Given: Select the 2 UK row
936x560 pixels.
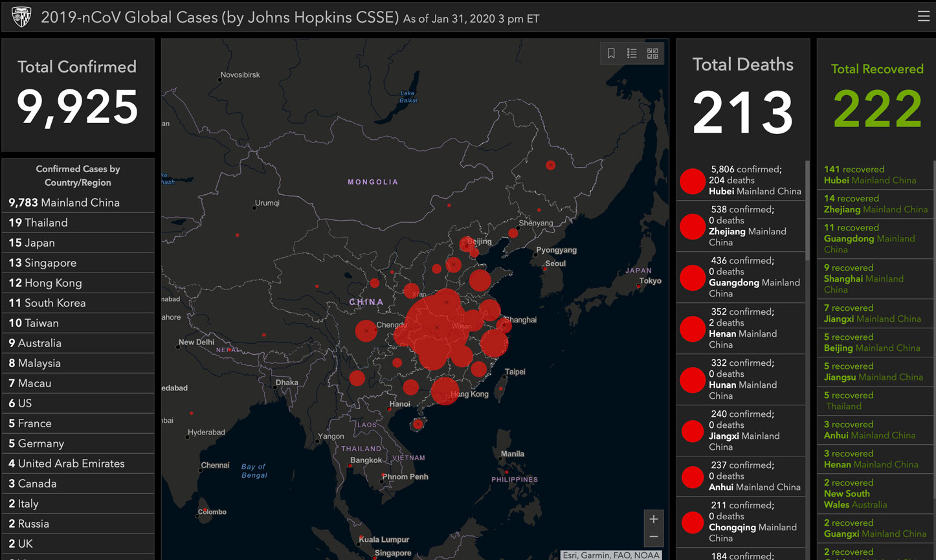Looking at the screenshot, I should (x=78, y=544).
